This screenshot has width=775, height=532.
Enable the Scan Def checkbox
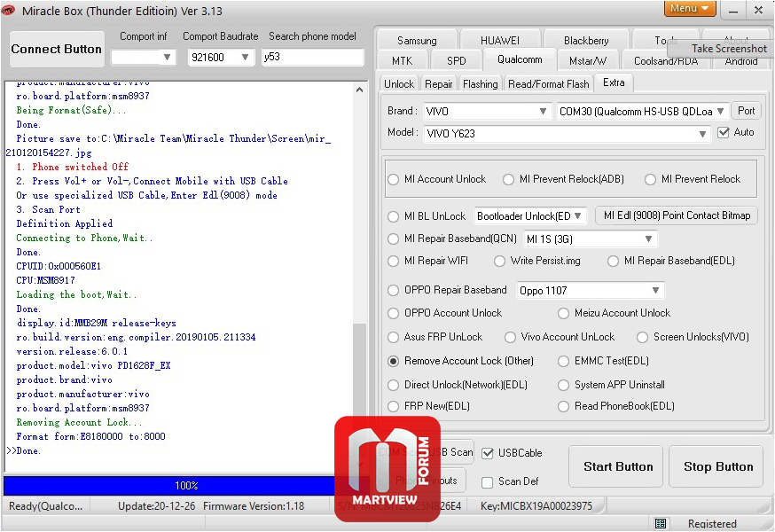click(488, 482)
